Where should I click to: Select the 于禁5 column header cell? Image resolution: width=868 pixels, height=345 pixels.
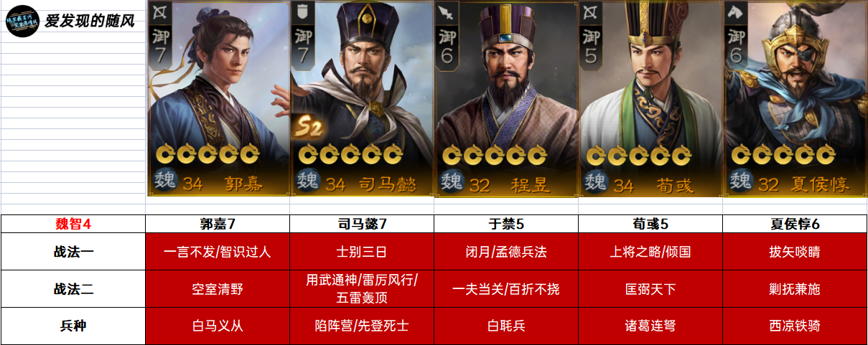point(506,224)
